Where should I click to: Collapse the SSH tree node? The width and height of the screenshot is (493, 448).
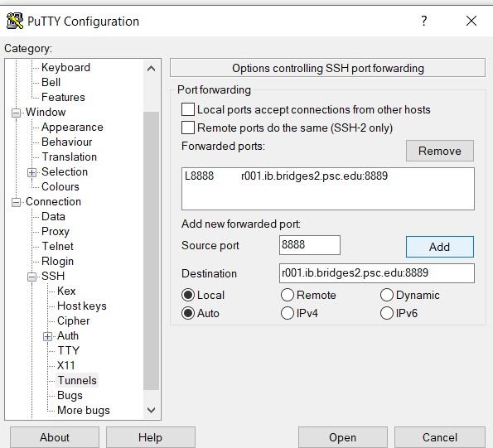(31, 277)
